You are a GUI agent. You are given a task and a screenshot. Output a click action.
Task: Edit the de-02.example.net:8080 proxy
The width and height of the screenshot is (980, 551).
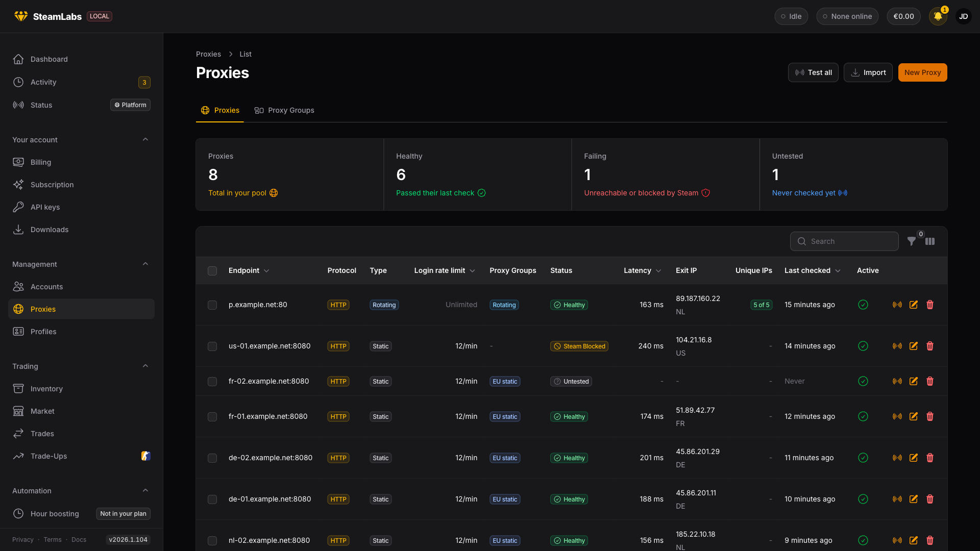[x=914, y=458]
